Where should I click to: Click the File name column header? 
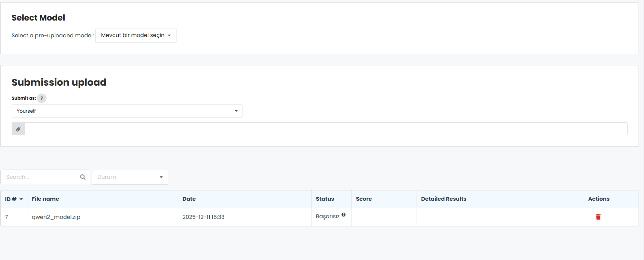coord(45,199)
